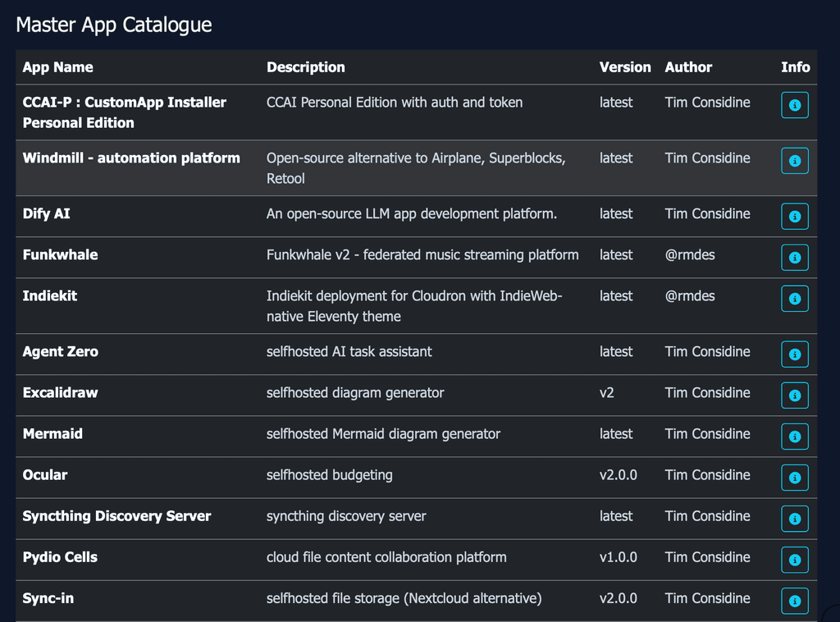Open info for Agent Zero
Viewport: 840px width, 622px height.
coord(794,354)
